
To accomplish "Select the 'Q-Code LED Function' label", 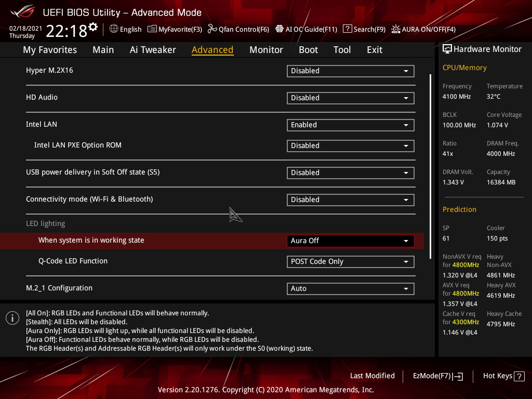I will click(x=73, y=261).
